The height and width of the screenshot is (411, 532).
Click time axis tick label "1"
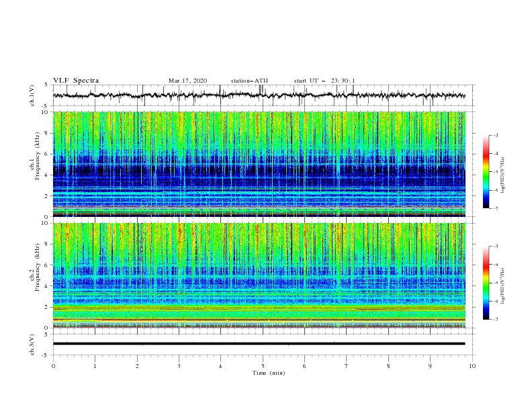point(95,366)
